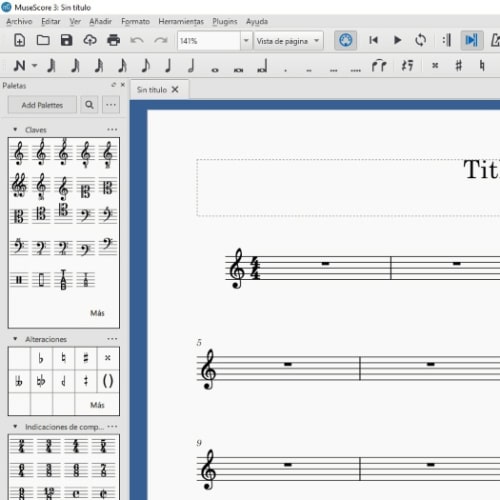Click Más in the Claves palette

click(x=97, y=313)
